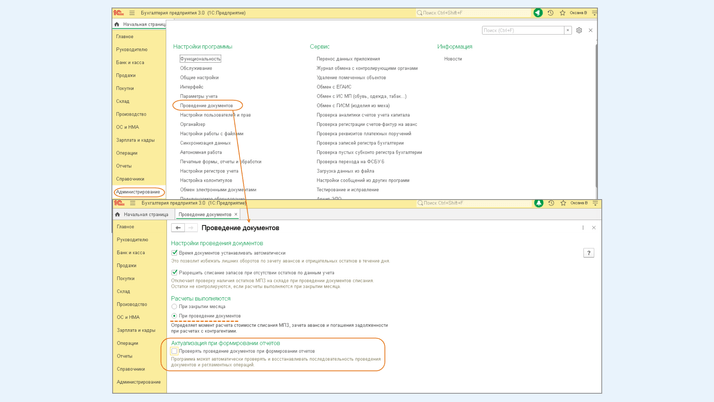Toggle 'Время документов устанавливать автоматически' checkbox

[x=174, y=253]
